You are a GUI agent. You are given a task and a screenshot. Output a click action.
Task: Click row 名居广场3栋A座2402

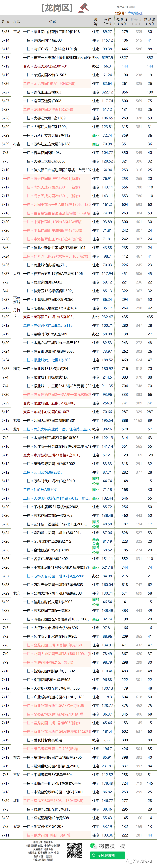78,559
